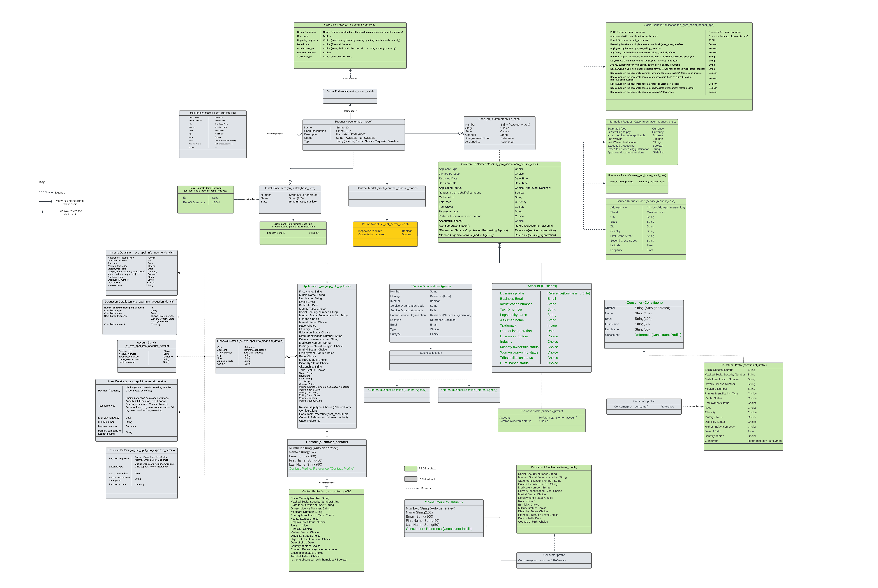Click the gray CSM artifact swatch
The height and width of the screenshot is (588, 878).
tap(410, 479)
